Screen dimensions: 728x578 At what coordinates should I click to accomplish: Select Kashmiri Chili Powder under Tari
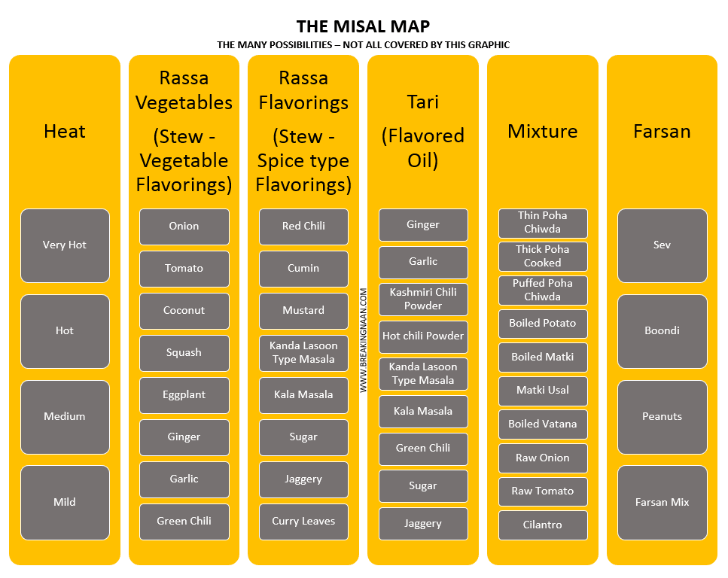point(423,300)
